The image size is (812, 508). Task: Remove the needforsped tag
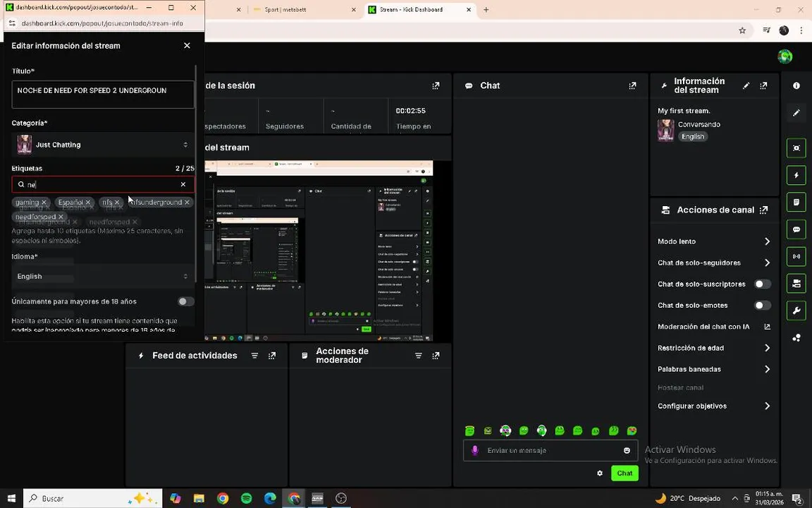tap(61, 217)
